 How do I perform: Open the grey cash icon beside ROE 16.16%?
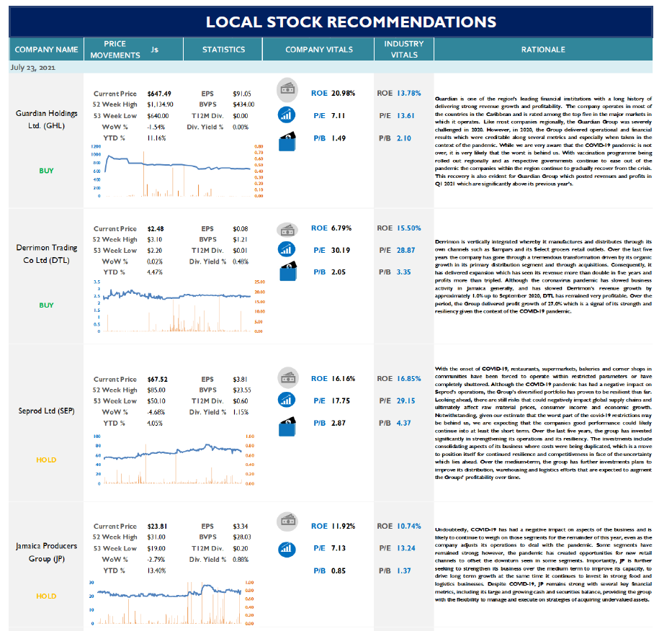[x=287, y=377]
